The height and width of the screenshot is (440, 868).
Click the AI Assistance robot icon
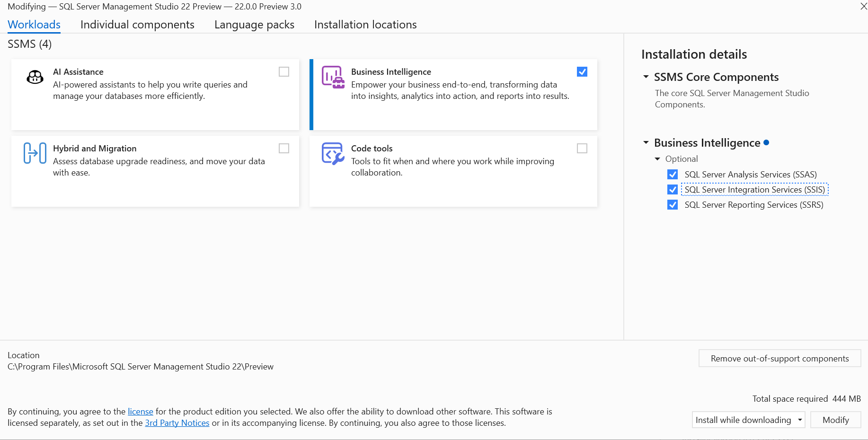[35, 77]
